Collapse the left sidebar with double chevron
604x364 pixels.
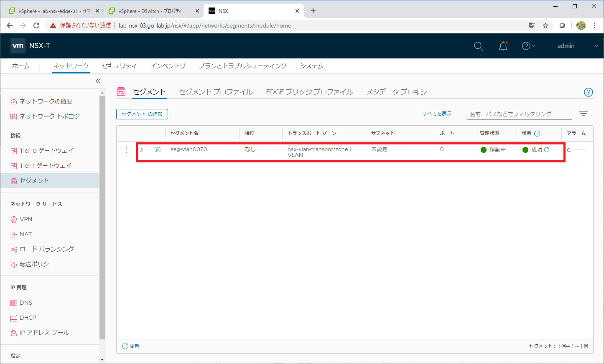[x=98, y=81]
